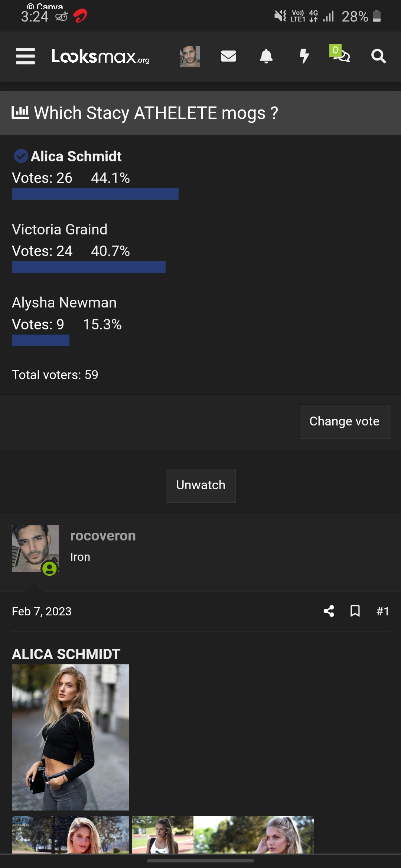
Task: Open the chat bubbles icon
Action: [340, 54]
